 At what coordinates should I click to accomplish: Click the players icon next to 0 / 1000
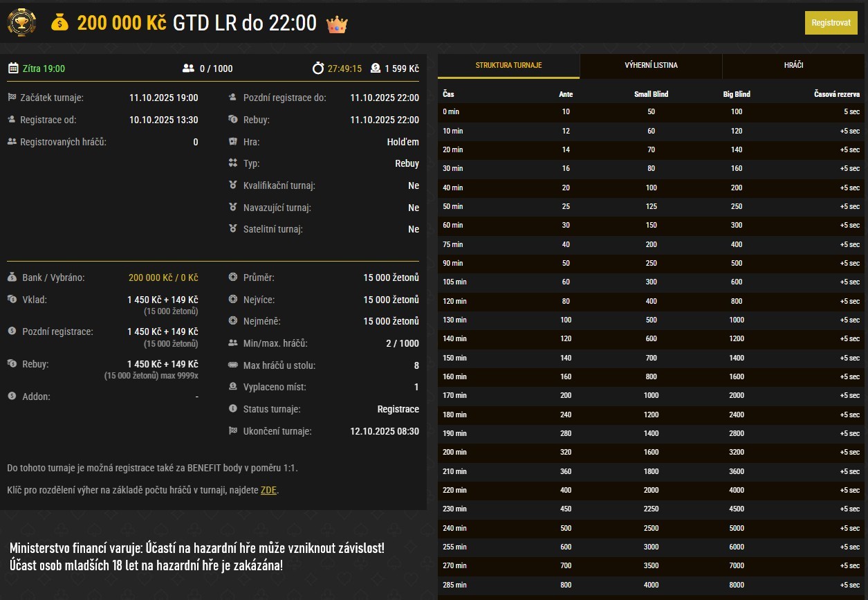188,69
